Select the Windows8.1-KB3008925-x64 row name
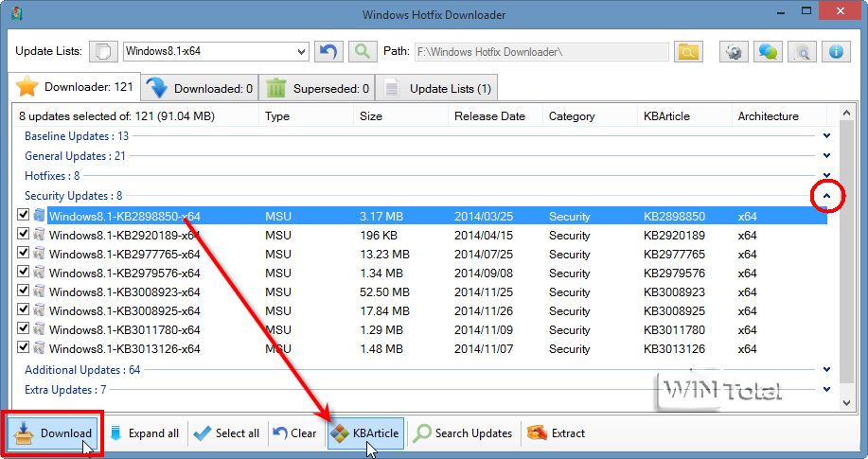 coord(125,311)
